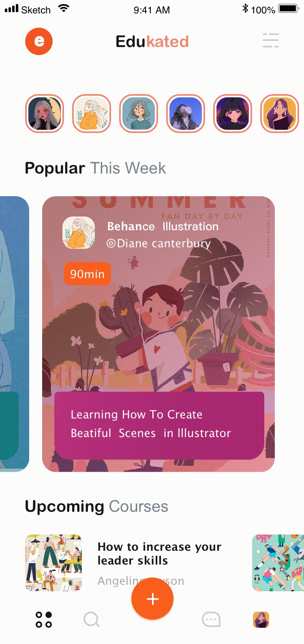Viewport: 304px width, 644px height.
Task: Open the chat messages icon
Action: pos(211,619)
